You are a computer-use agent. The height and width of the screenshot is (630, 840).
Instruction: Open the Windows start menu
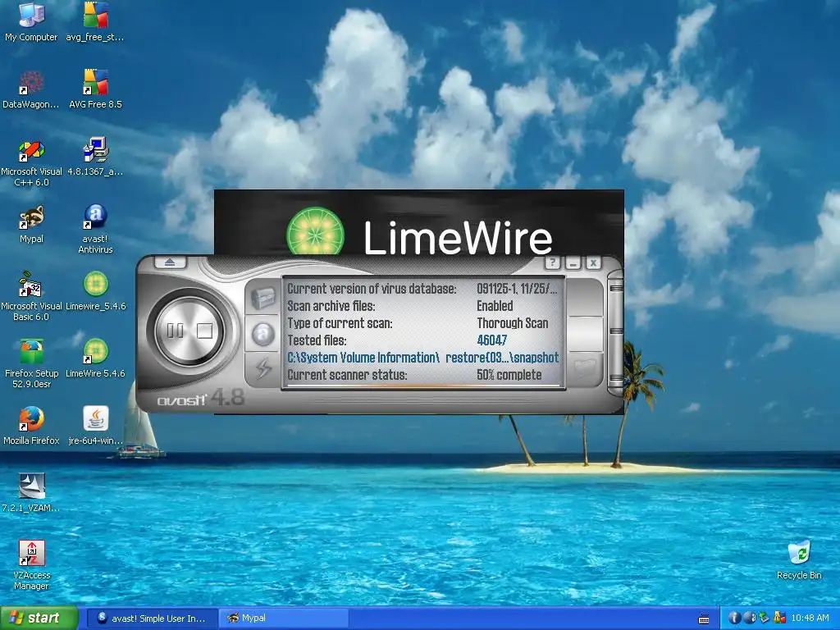click(x=39, y=619)
